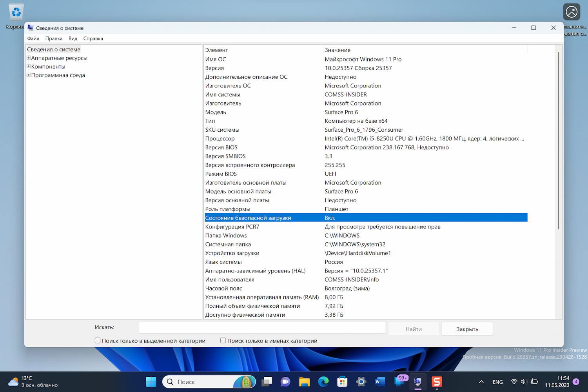
Task: Launch the Chat (Teams) taskbar icon
Action: click(285, 382)
